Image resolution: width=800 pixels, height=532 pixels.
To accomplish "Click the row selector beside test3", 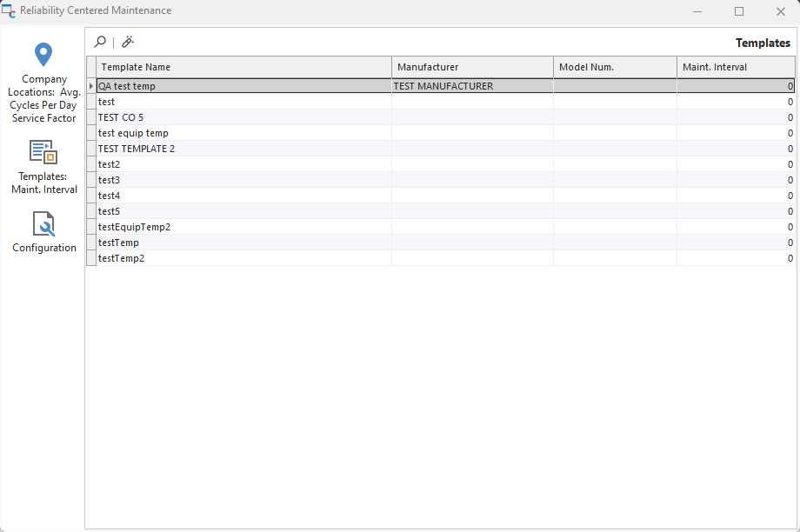I will coord(90,180).
